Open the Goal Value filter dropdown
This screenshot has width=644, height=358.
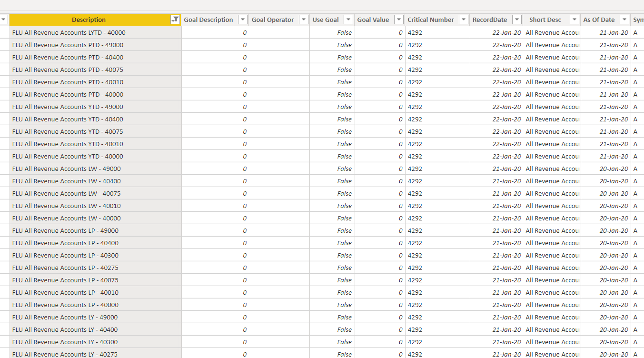click(399, 20)
